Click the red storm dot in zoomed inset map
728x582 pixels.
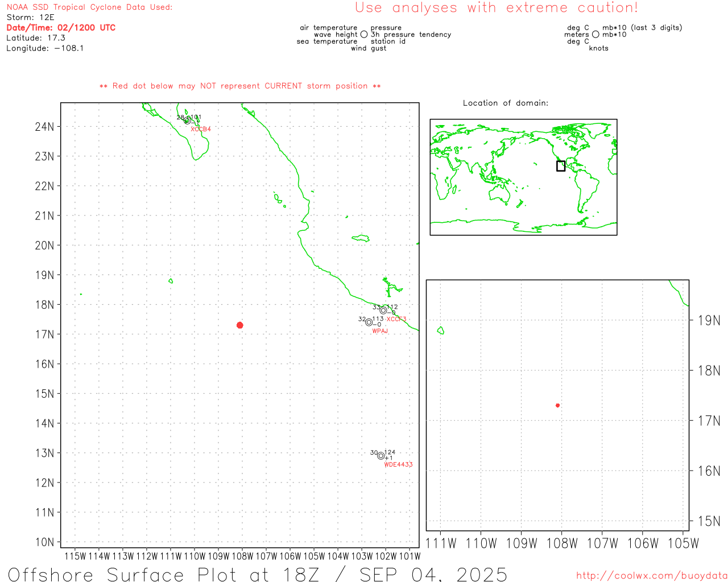coord(557,405)
